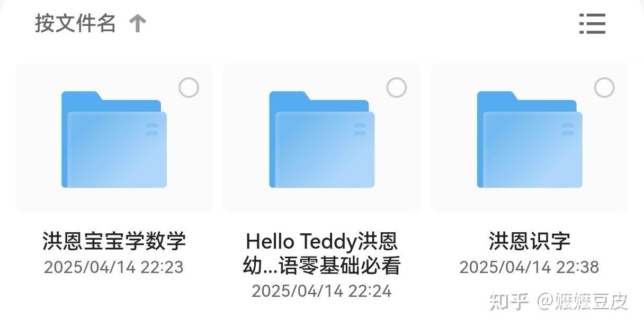The width and height of the screenshot is (644, 327).
Task: Click third folder card background
Action: click(530, 138)
